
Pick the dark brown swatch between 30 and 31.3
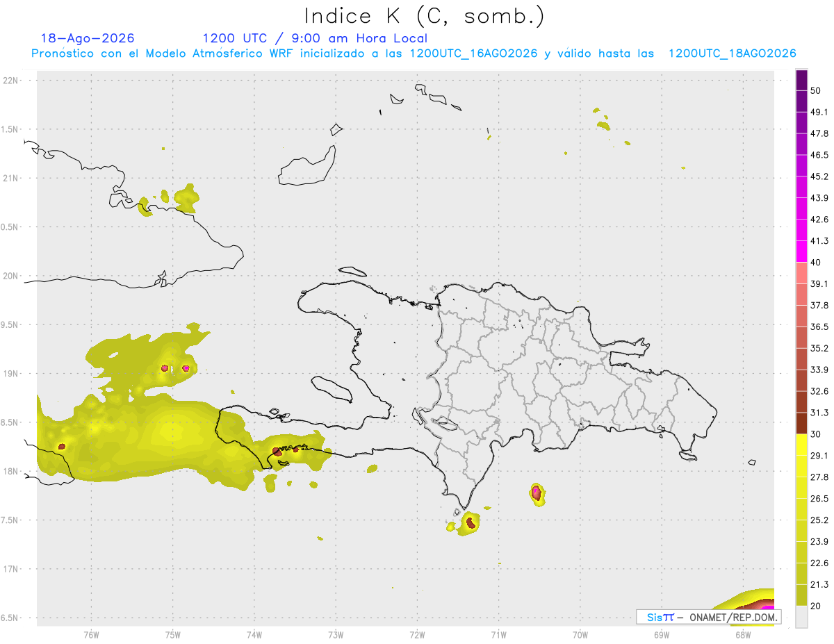(801, 423)
